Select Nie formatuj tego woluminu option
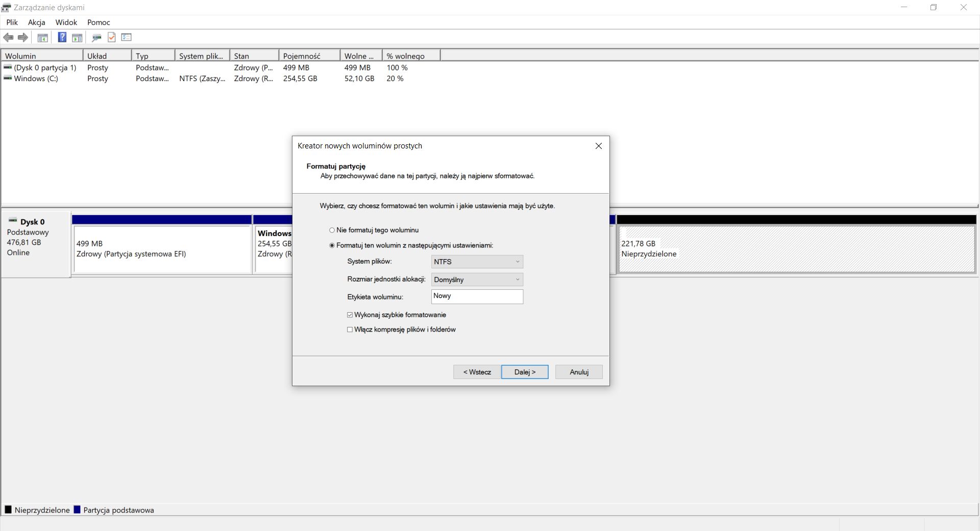Screen dimensions: 980x531 332,230
